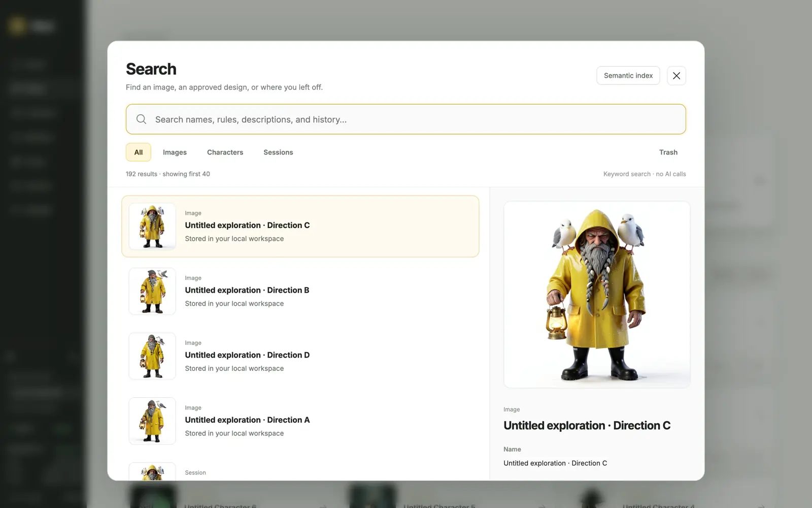Click the large preview image of Direction C

pos(597,295)
